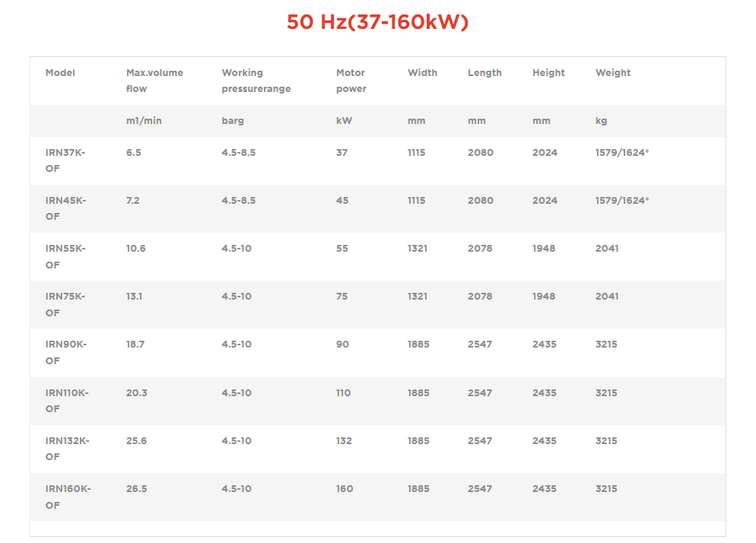Click flow value 18.7
Viewport: 756px width, 543px height.
click(135, 345)
